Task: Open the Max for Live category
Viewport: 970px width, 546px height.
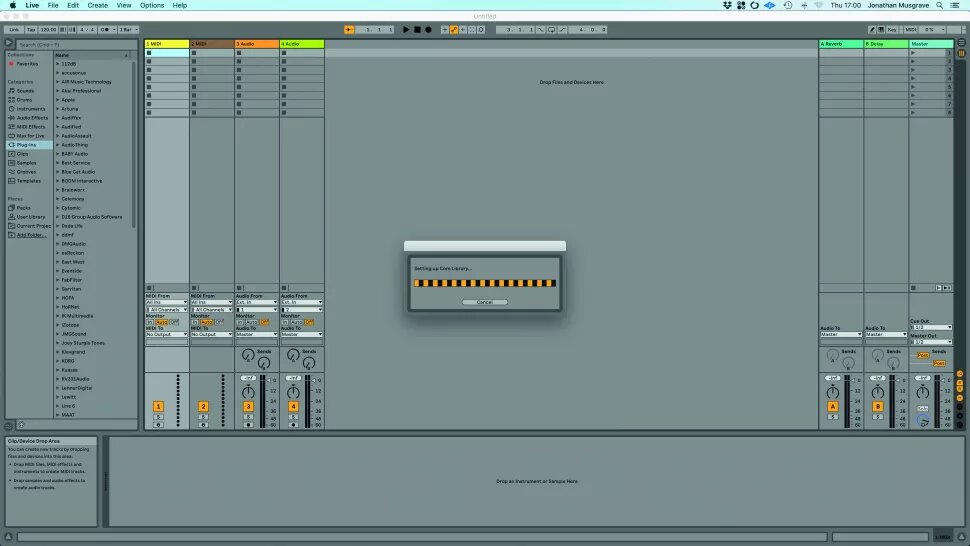Action: click(31, 136)
